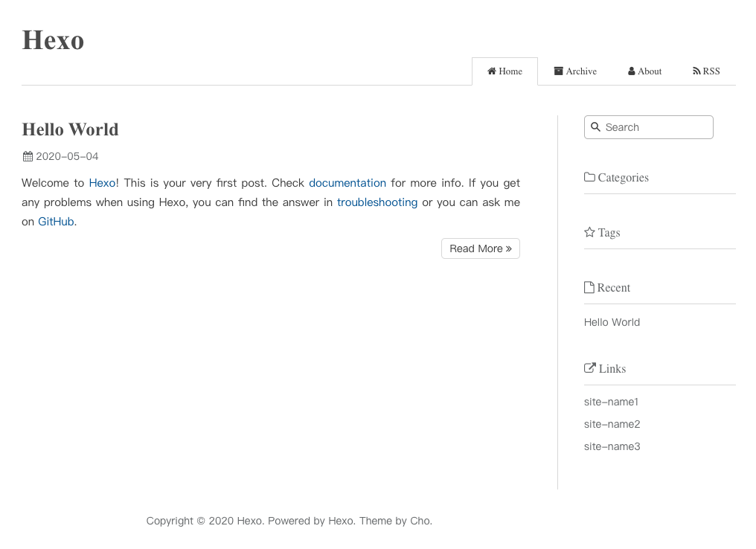Click the Categories folder icon
This screenshot has width=756, height=549.
tap(589, 177)
